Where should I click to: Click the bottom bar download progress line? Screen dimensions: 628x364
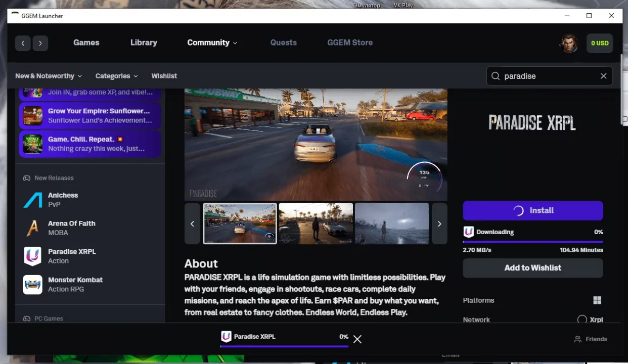pos(284,346)
